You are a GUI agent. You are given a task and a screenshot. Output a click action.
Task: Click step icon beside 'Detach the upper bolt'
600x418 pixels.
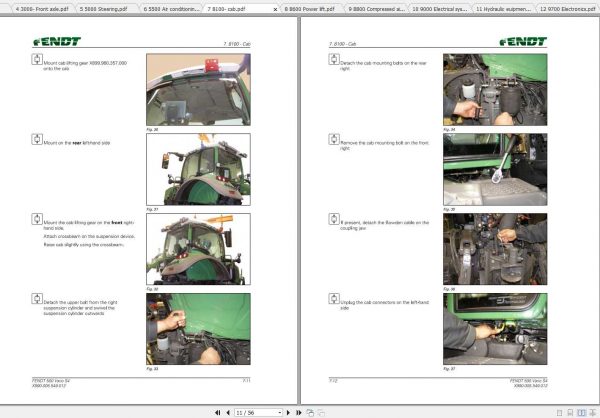tap(37, 299)
